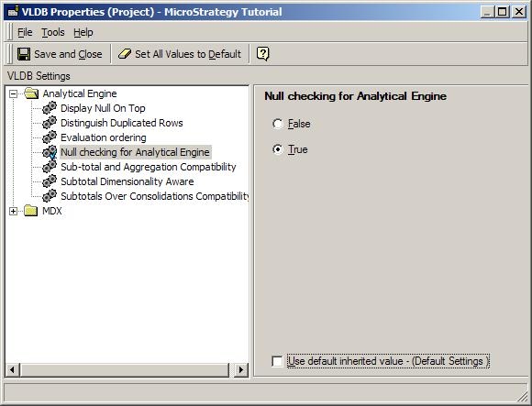The image size is (532, 406).
Task: Select Subtotals Over Consolidations Compatibility item
Action: [154, 196]
